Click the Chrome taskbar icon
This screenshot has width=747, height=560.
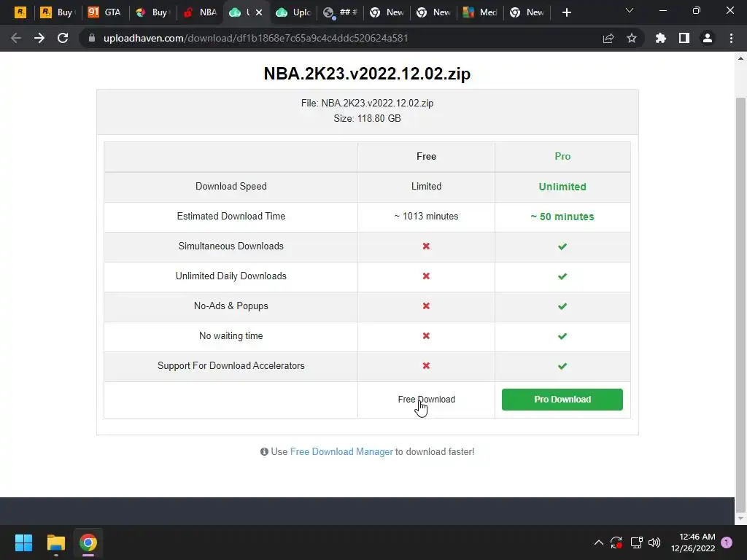88,542
